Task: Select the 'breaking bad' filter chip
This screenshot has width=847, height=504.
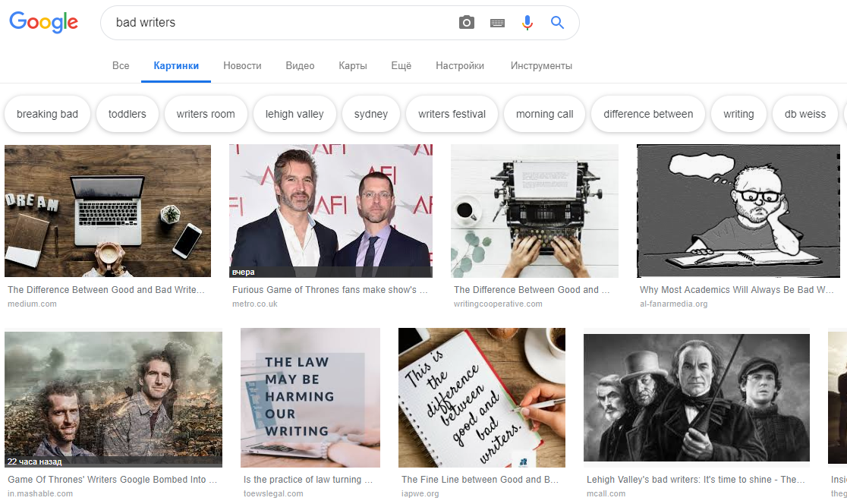Action: coord(47,114)
